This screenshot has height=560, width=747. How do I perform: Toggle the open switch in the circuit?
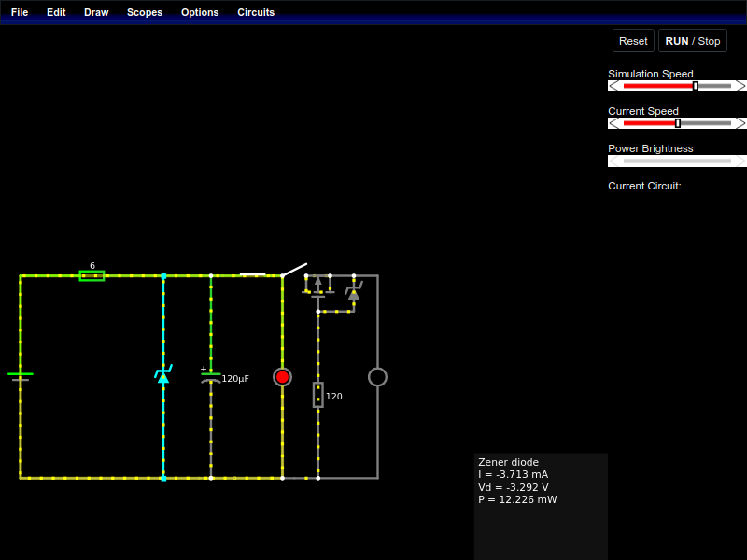(x=294, y=270)
